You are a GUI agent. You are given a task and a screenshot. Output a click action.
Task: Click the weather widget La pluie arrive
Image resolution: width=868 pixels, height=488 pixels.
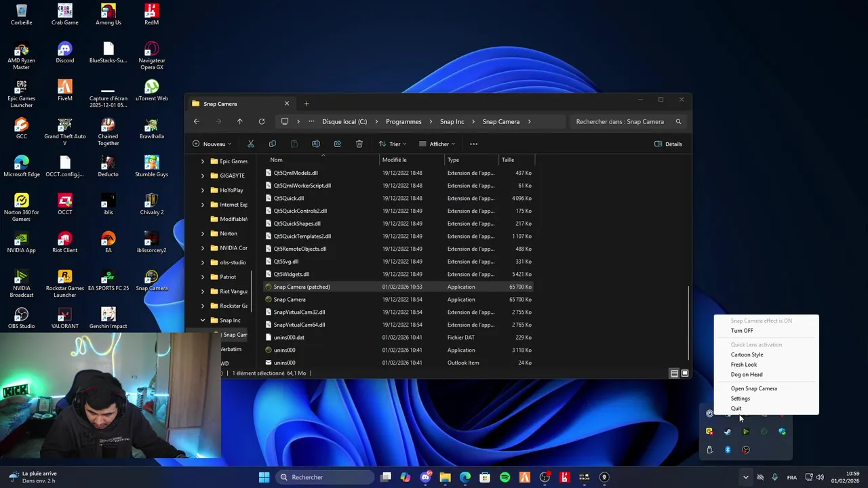[33, 477]
